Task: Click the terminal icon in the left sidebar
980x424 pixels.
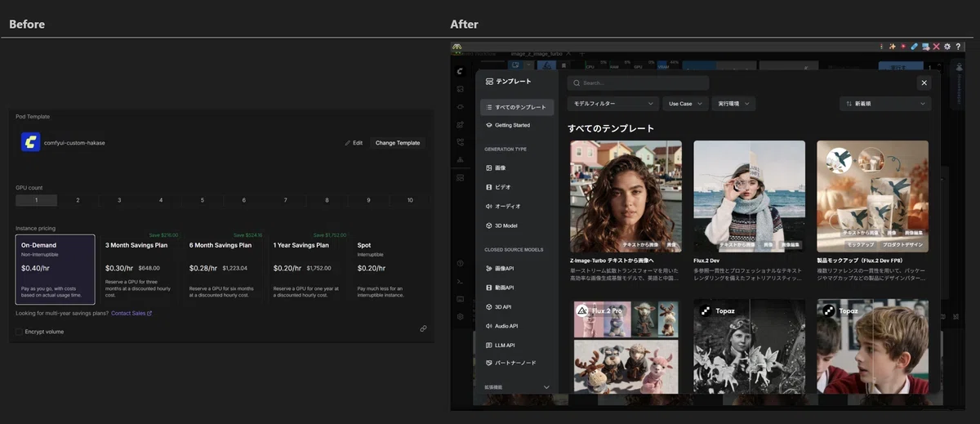Action: (461, 280)
